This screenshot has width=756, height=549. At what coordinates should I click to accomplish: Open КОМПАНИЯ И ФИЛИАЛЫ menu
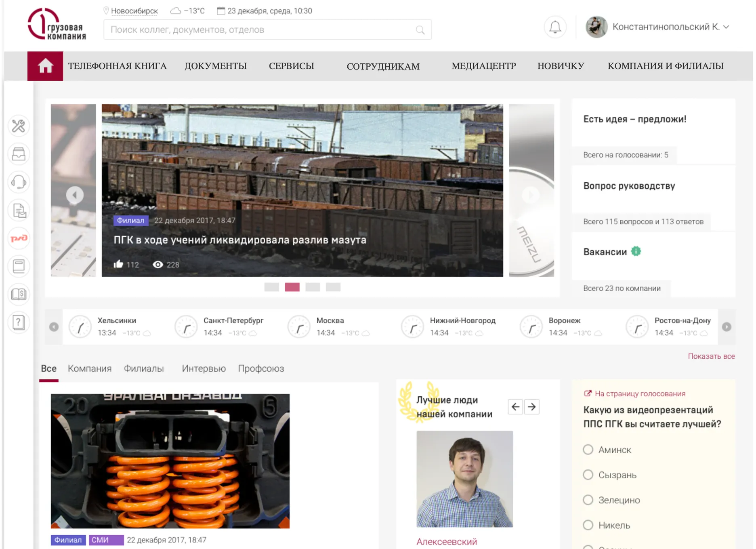[666, 66]
